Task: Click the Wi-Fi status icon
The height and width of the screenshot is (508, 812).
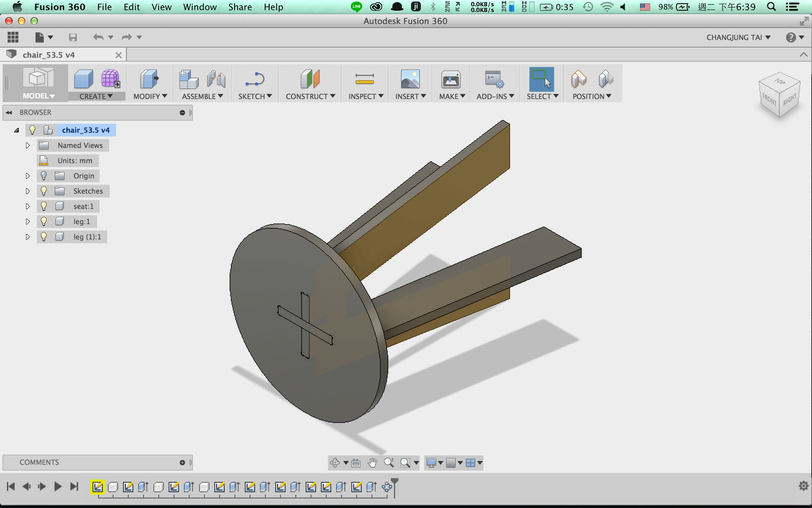Action: [x=607, y=7]
